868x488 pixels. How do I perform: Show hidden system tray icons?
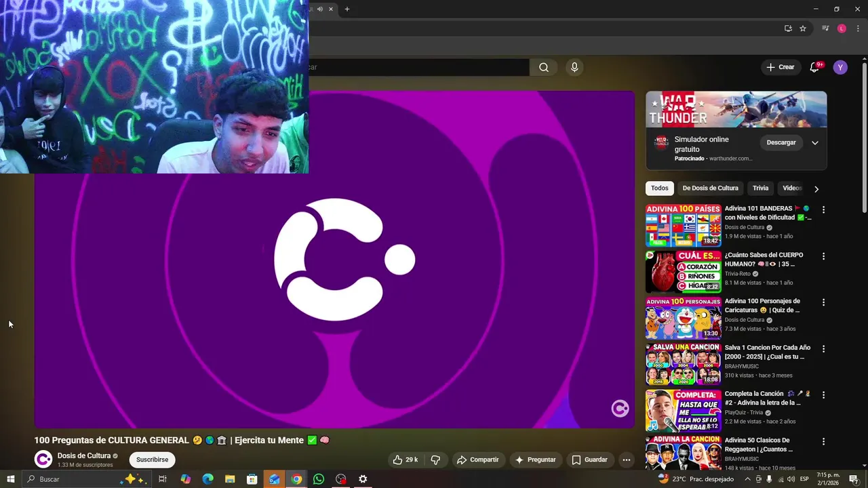[x=748, y=479]
